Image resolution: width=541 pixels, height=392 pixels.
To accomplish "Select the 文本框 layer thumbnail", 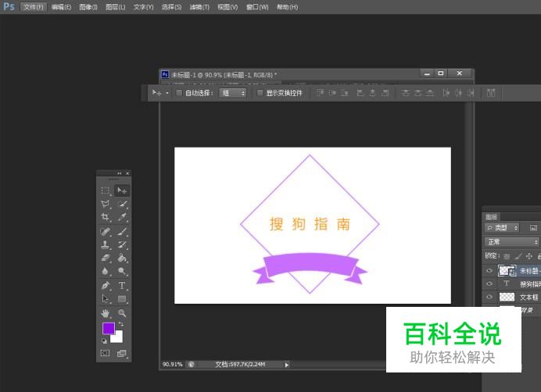I will [x=507, y=297].
